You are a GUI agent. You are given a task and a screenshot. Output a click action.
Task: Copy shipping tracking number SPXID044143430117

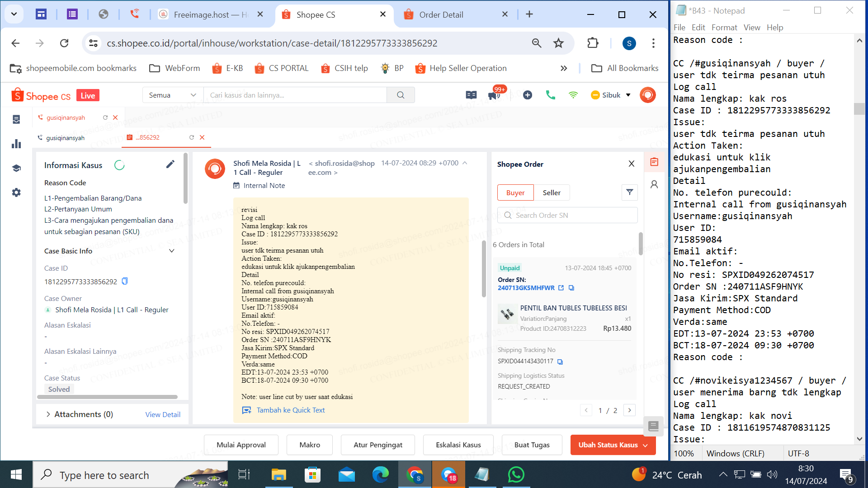click(560, 361)
